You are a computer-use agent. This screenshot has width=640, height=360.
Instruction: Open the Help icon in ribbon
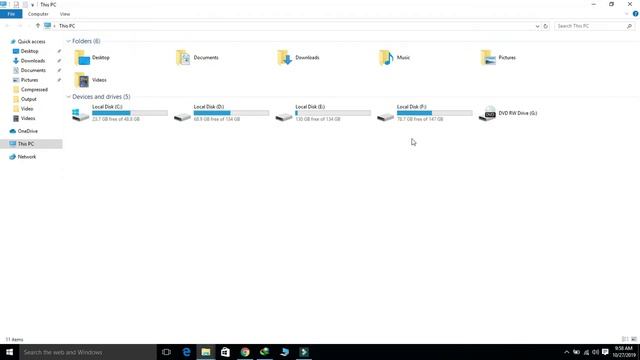[635, 14]
